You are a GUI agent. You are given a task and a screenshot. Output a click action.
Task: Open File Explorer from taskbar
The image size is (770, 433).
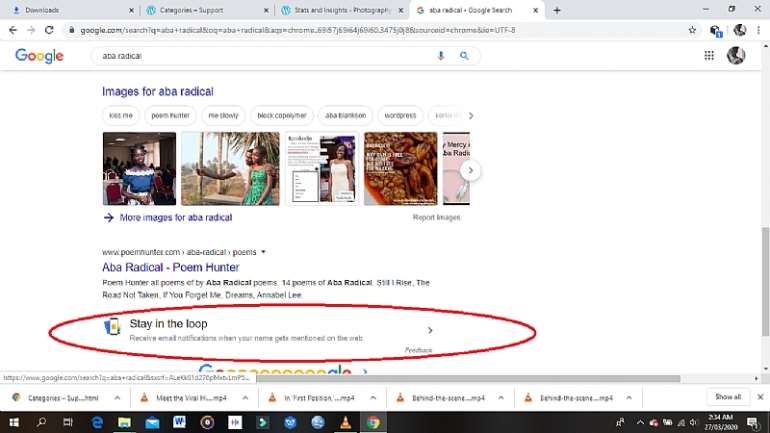tap(124, 422)
